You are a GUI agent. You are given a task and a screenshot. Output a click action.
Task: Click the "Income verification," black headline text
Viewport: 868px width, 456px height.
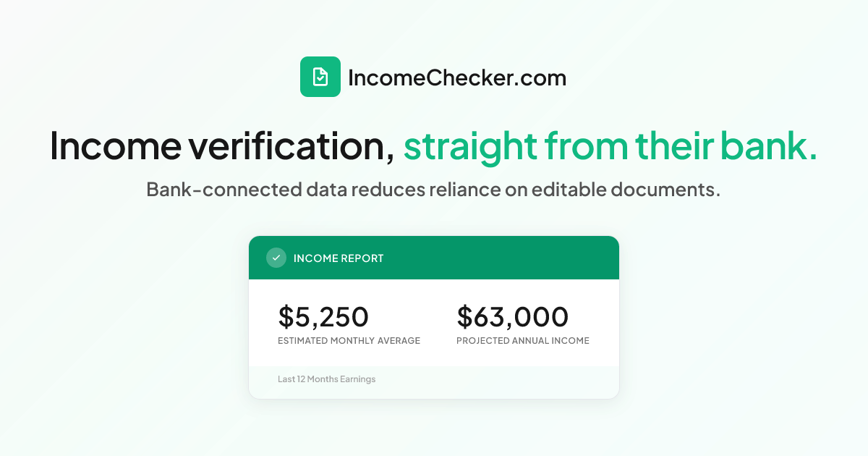[222, 145]
